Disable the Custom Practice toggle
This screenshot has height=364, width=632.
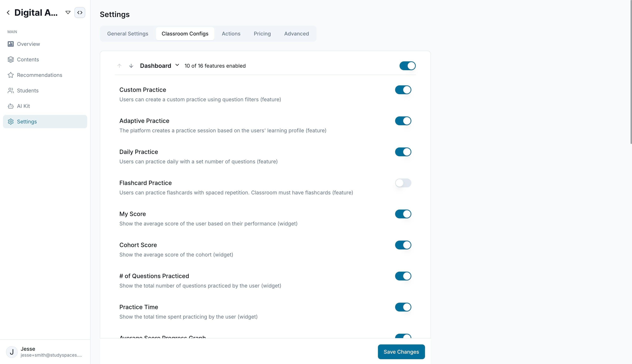[x=403, y=90]
